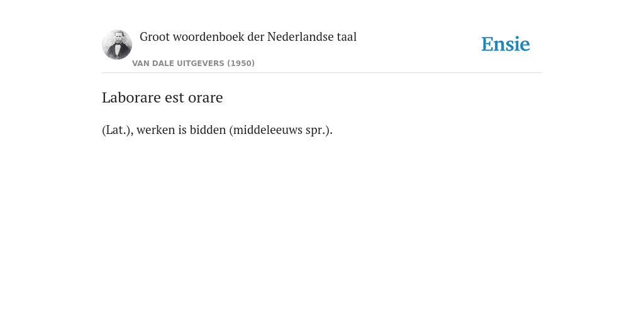
Task: Select the Laborare est orare heading
Action: pos(162,97)
